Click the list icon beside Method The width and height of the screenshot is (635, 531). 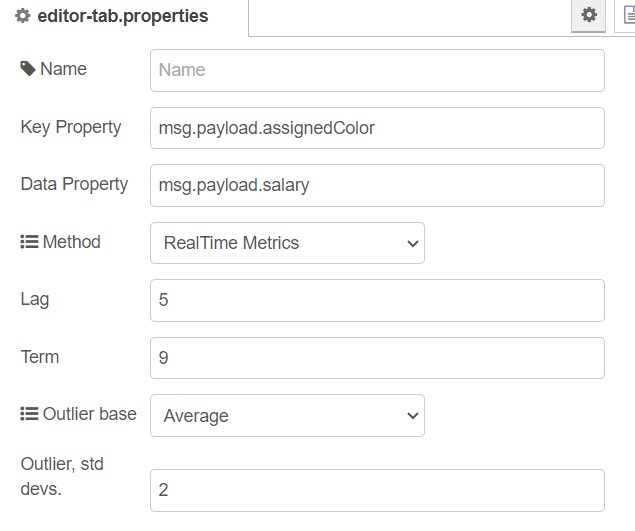(29, 242)
